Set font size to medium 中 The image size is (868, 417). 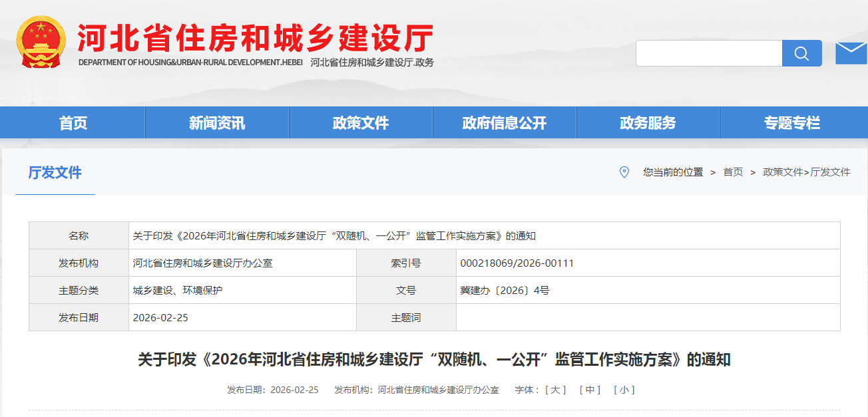pos(590,390)
